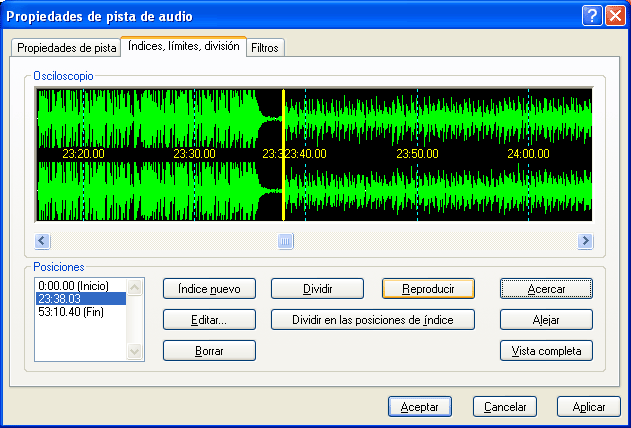Zoom in with Acercar button
Image resolution: width=631 pixels, height=428 pixels.
click(x=546, y=289)
